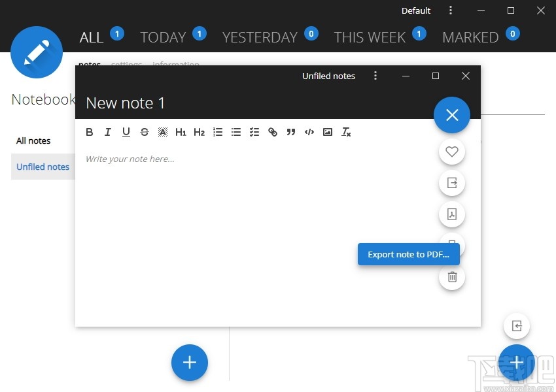
Task: Delete the note with the trash icon
Action: point(452,277)
